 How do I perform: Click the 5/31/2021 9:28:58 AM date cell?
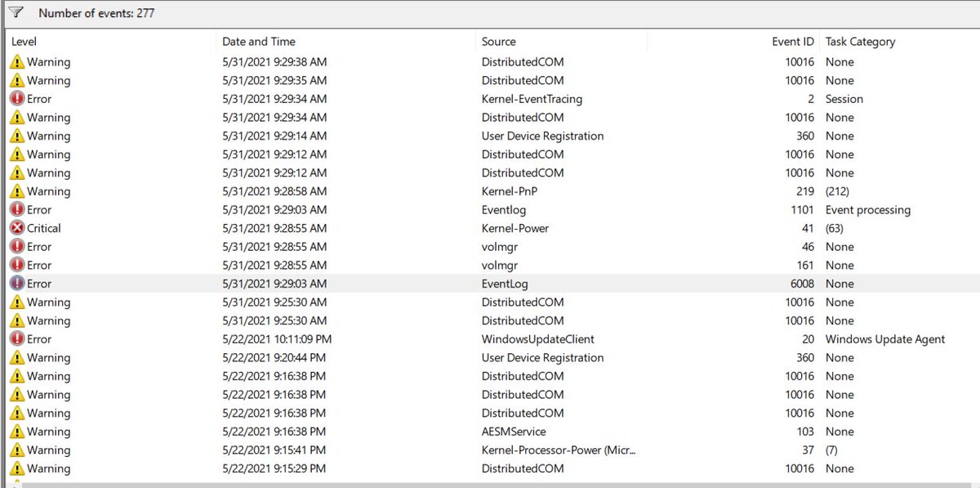tap(274, 191)
